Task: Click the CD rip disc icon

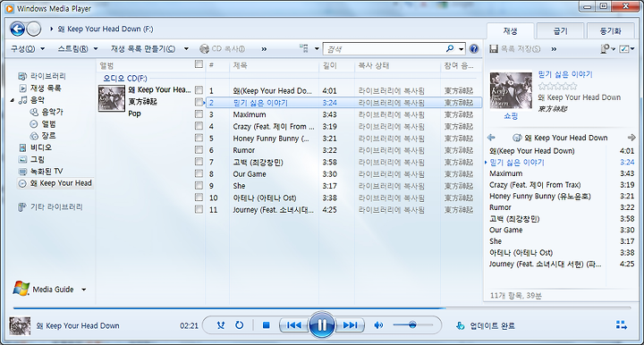Action: (x=204, y=49)
